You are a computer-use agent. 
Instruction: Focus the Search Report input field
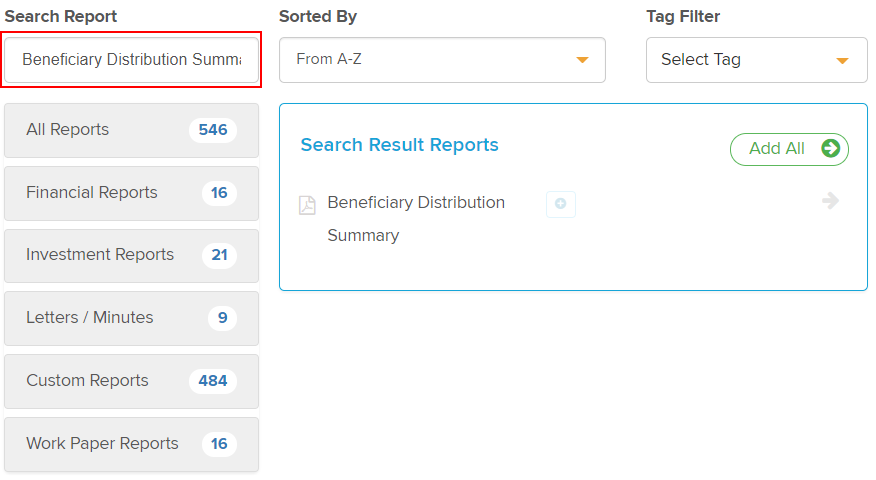tap(131, 60)
